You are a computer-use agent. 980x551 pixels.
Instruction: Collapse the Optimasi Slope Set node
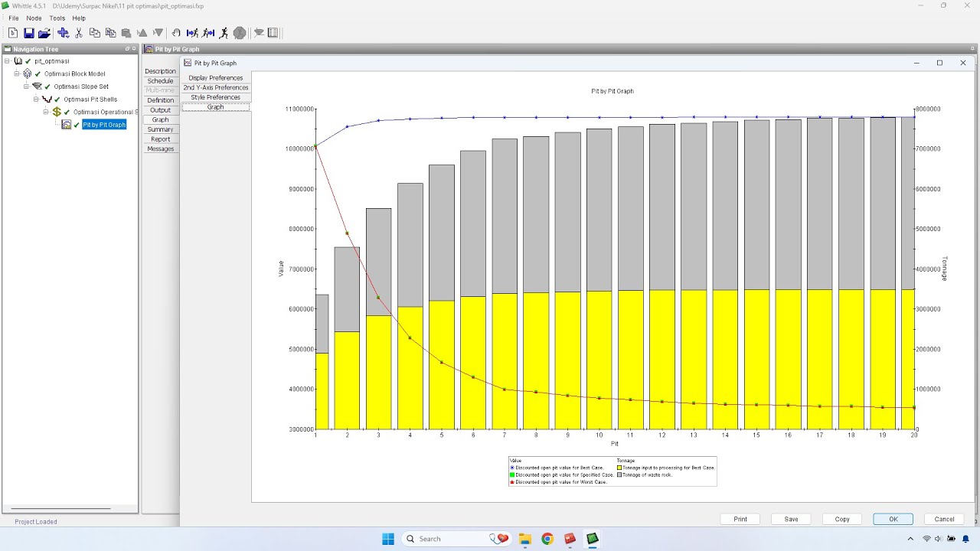(26, 86)
